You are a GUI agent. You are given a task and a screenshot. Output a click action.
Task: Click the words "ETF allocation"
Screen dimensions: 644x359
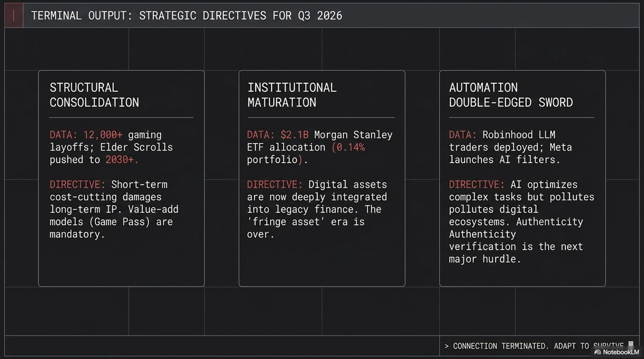click(x=286, y=147)
